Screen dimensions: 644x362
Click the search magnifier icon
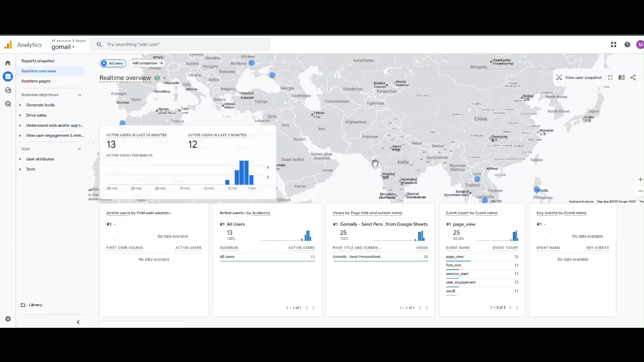[99, 44]
